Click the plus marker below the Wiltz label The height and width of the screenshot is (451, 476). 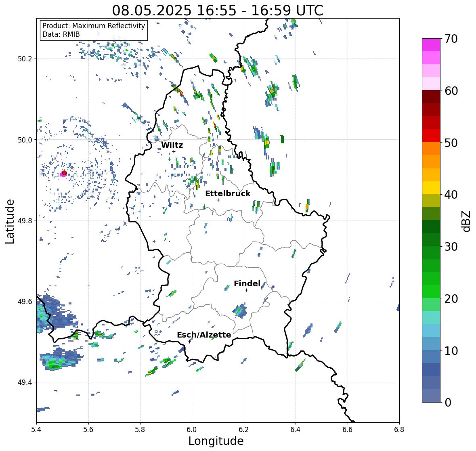tap(174, 152)
